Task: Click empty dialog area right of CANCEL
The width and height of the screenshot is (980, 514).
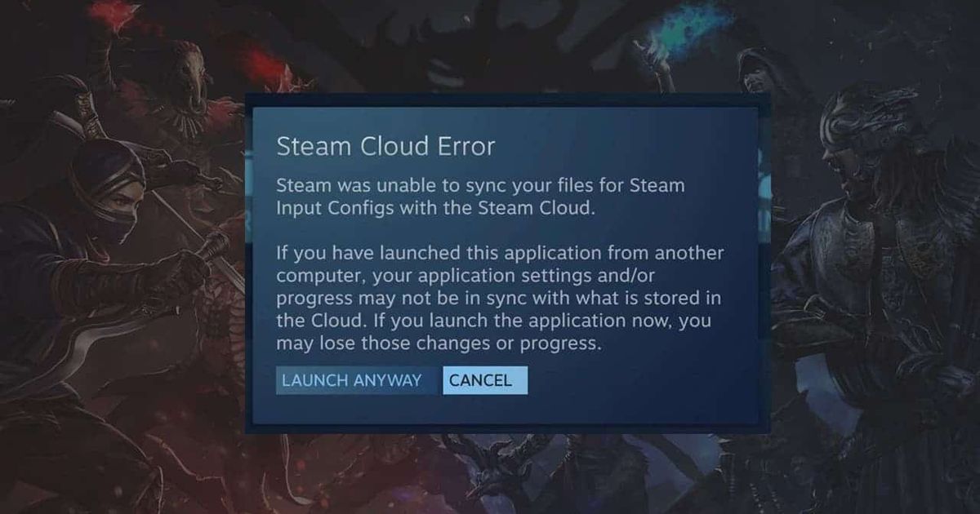Action: click(x=637, y=380)
